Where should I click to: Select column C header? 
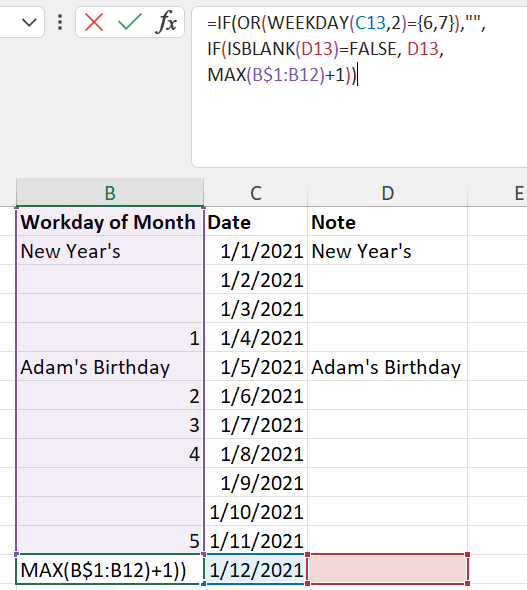pyautogui.click(x=256, y=193)
